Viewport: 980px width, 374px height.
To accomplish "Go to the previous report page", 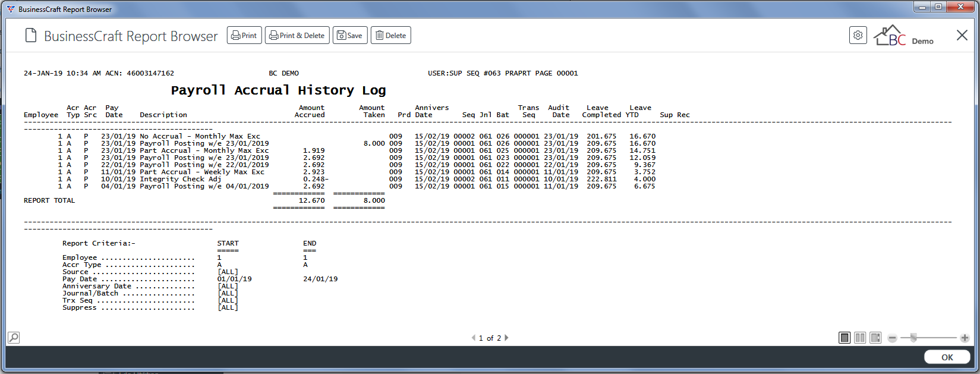I will coord(474,338).
